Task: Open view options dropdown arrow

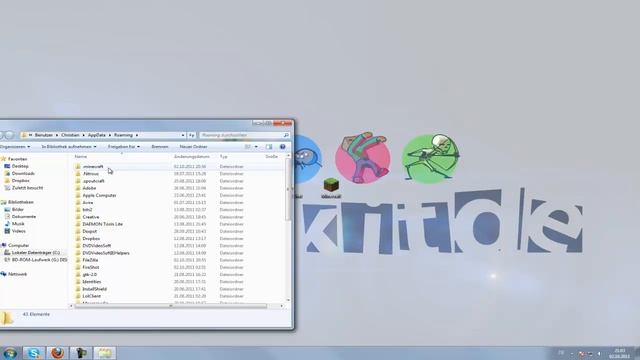Action: [256, 147]
